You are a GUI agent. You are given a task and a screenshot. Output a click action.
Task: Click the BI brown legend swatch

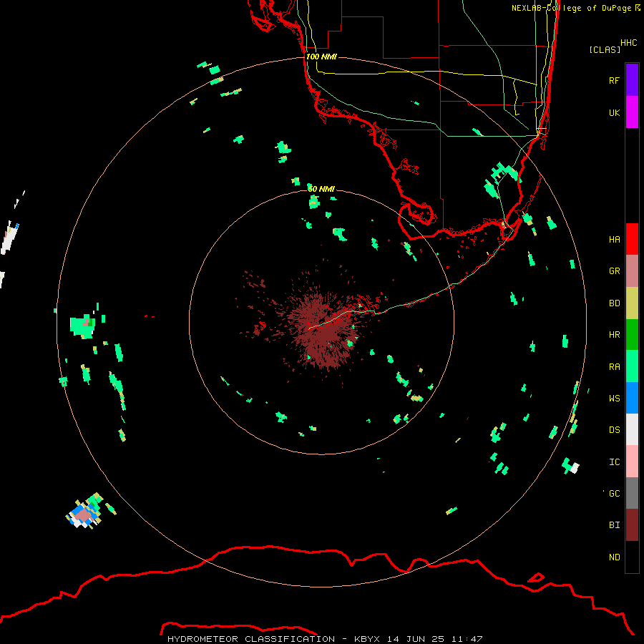(x=632, y=525)
